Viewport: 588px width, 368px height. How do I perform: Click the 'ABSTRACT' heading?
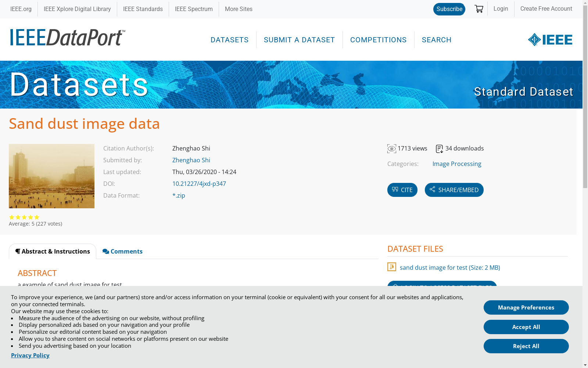tap(37, 273)
